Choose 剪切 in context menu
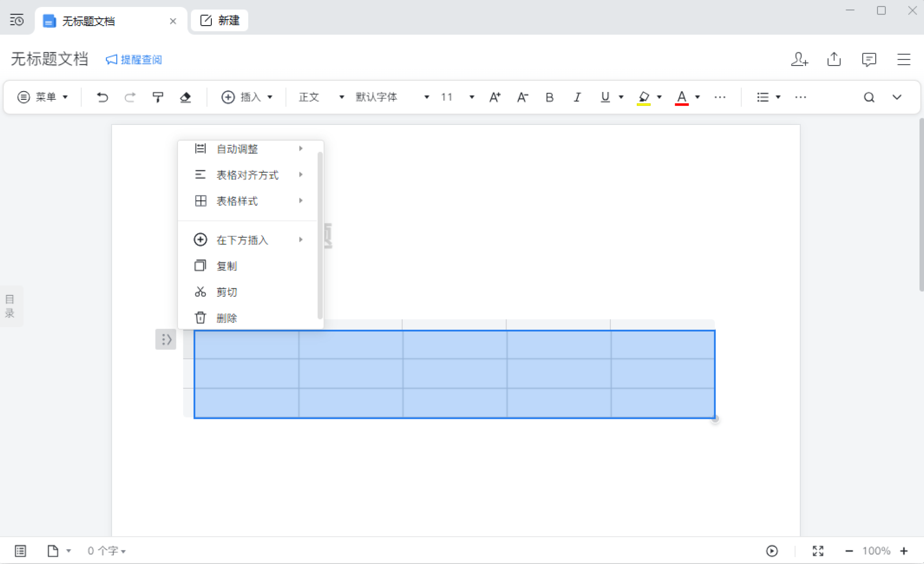This screenshot has height=564, width=924. [x=248, y=292]
